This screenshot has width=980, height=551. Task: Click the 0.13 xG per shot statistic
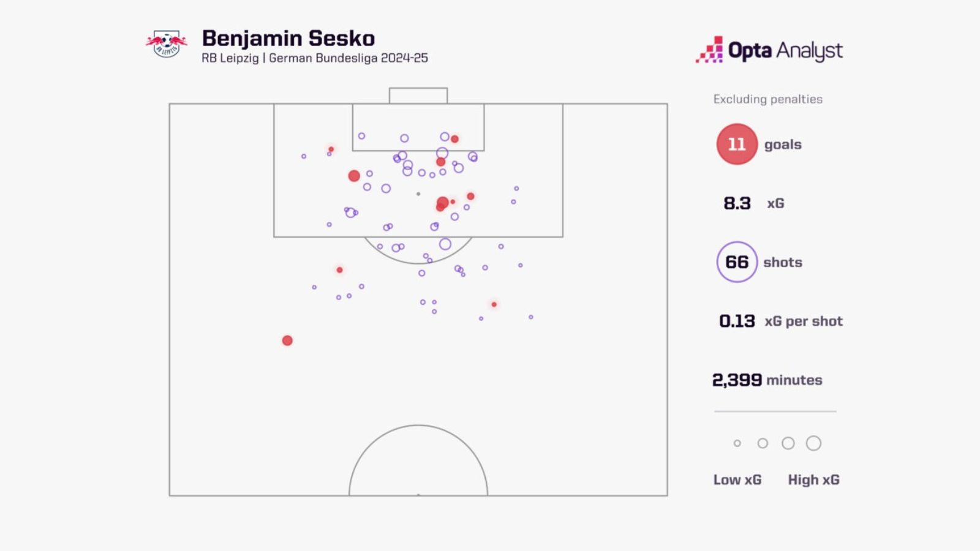pyautogui.click(x=781, y=321)
